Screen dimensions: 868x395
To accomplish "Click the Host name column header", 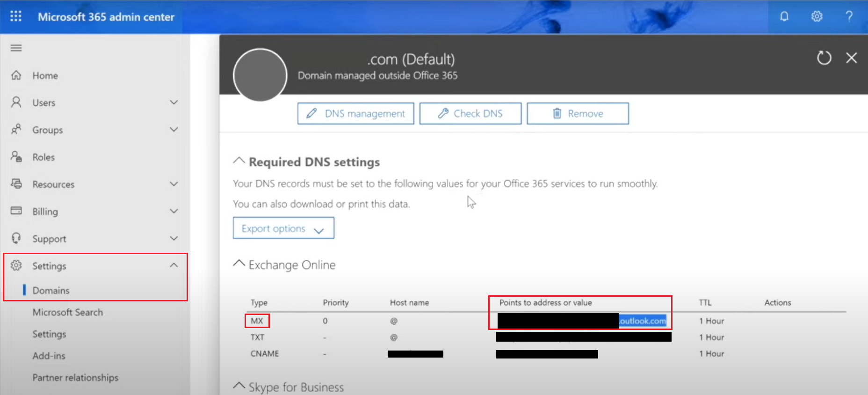I will coord(409,303).
